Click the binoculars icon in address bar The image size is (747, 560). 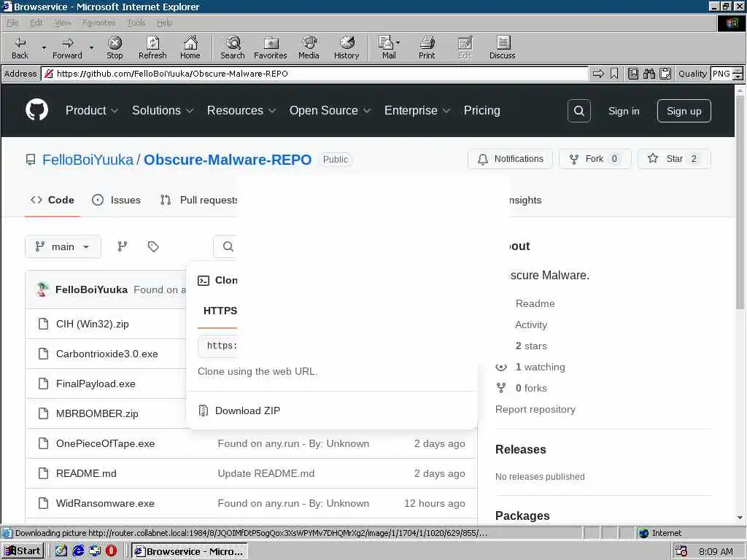coord(649,74)
